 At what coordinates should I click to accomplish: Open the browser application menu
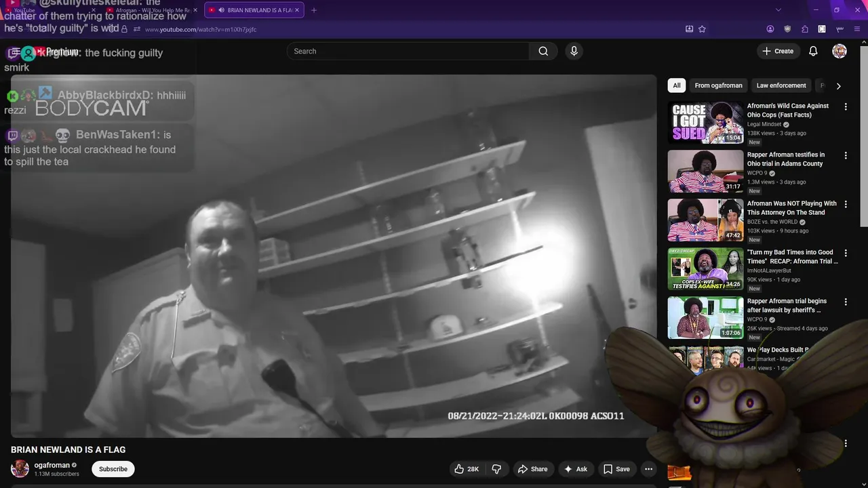(856, 29)
